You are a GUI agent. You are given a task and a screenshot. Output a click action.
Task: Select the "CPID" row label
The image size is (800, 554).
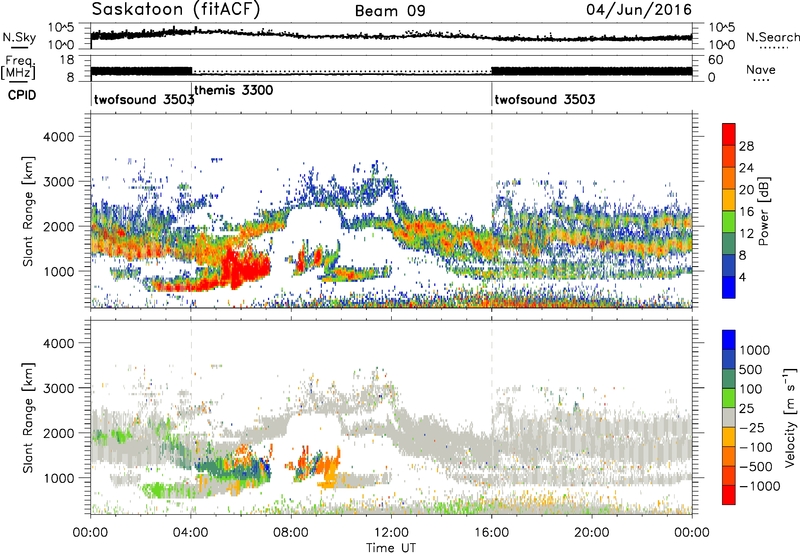pos(21,95)
